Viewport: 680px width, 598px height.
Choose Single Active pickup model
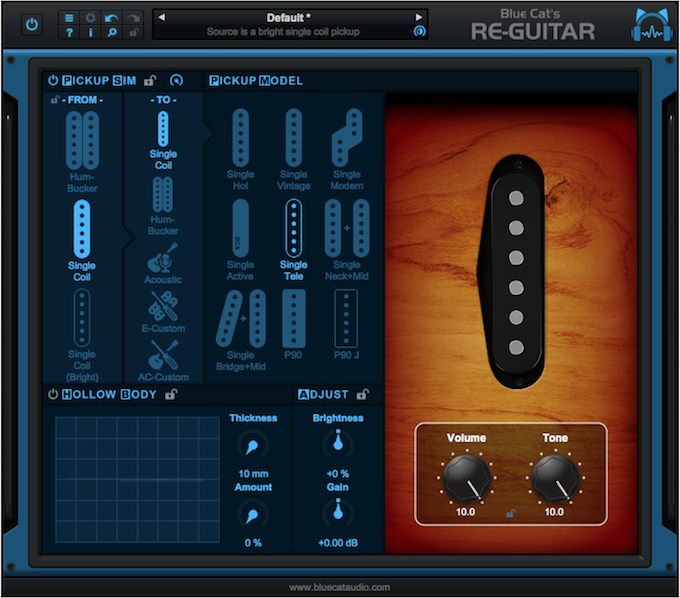pos(240,240)
